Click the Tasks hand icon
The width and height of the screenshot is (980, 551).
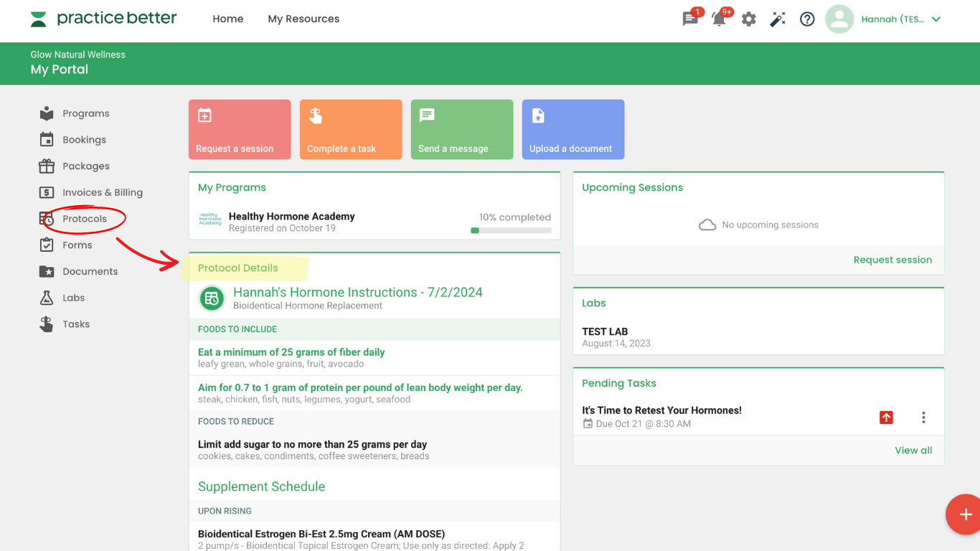[x=47, y=324]
